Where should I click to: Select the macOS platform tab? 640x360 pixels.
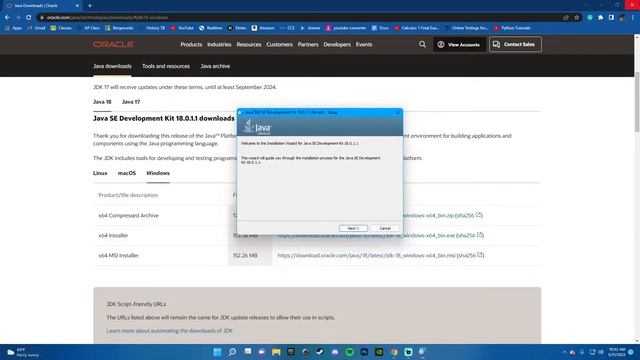coord(127,173)
